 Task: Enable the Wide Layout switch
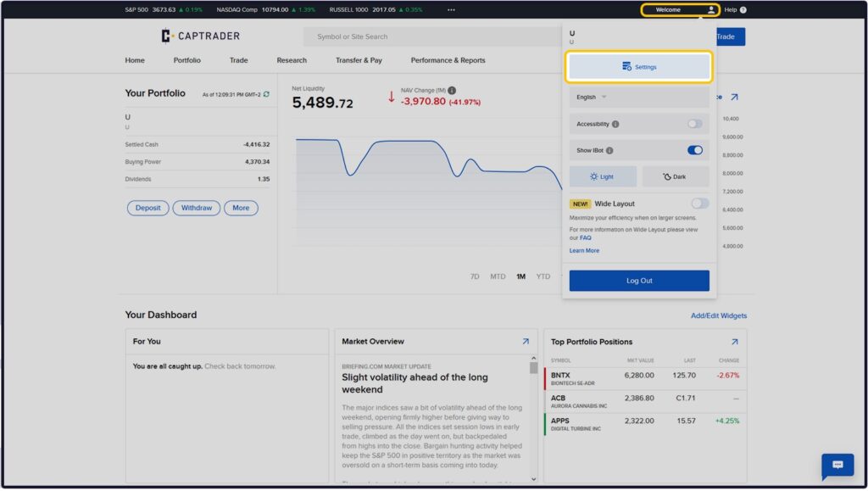pos(699,204)
